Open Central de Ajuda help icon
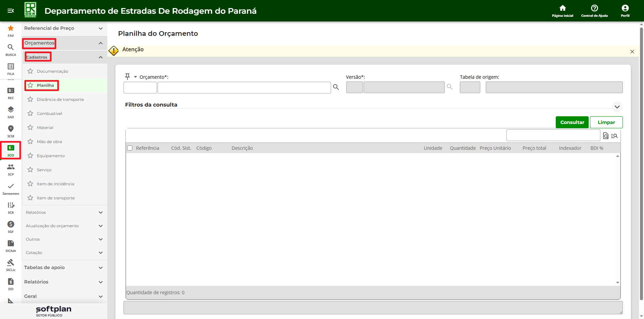The image size is (644, 319). point(594,8)
